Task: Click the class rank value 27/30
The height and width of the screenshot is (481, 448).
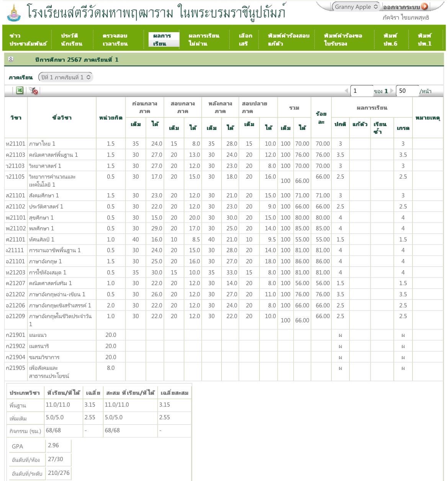Action: [56, 459]
